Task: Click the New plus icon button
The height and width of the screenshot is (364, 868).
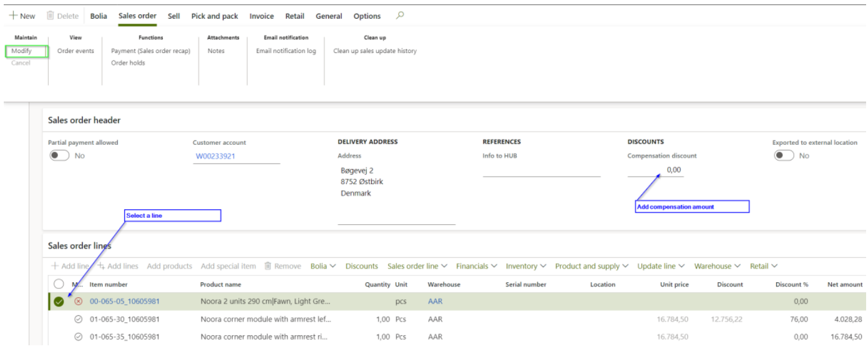Action: click(x=12, y=16)
